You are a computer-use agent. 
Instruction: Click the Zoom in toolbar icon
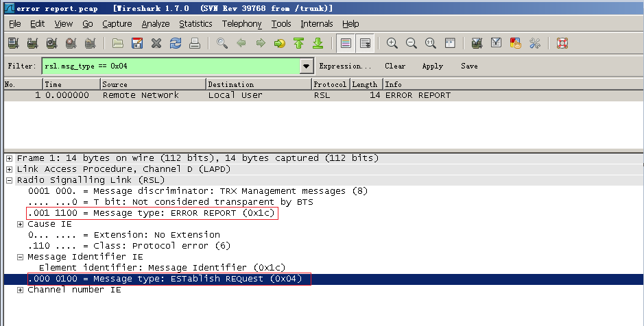click(x=392, y=43)
